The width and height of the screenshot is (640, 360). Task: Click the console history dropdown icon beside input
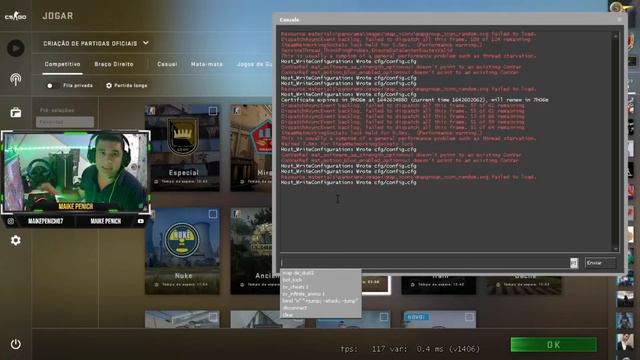573,263
